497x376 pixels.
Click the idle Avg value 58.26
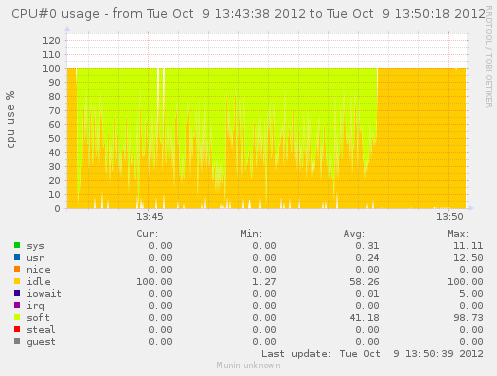coord(364,282)
